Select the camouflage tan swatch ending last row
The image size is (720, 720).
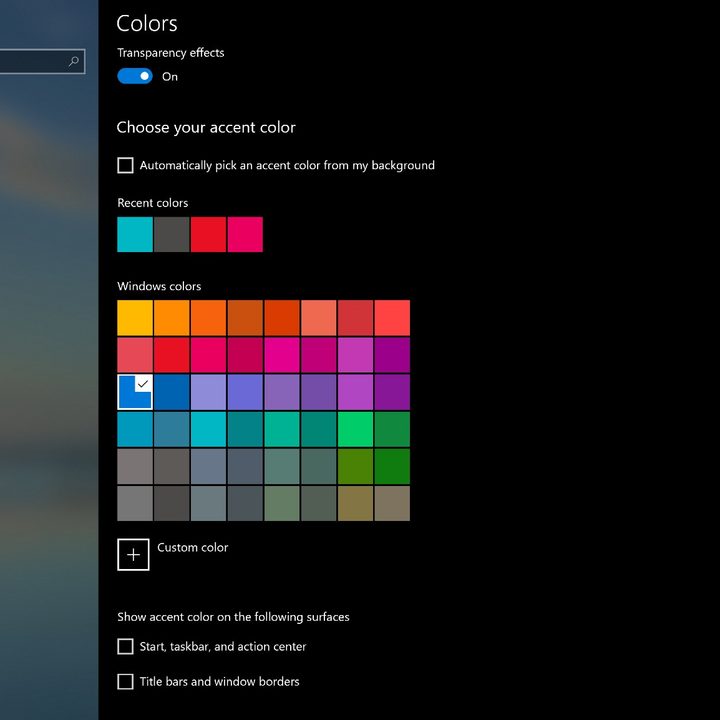[392, 503]
